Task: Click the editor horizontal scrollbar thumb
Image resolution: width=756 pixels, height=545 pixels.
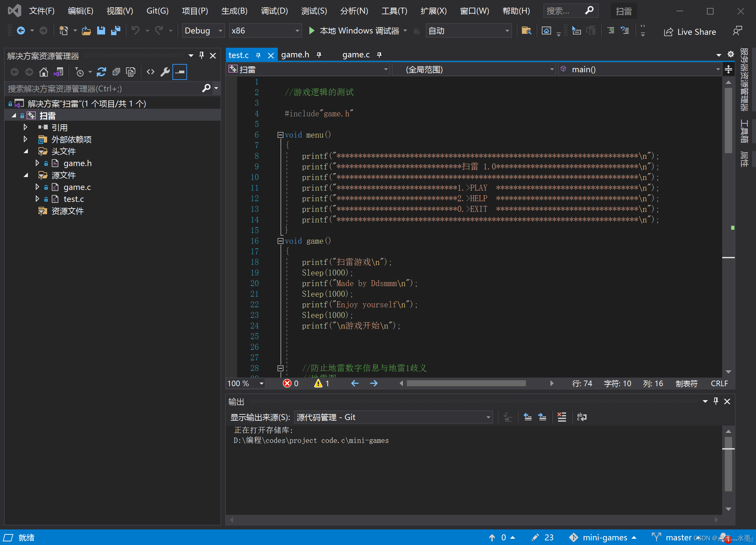Action: pyautogui.click(x=466, y=383)
